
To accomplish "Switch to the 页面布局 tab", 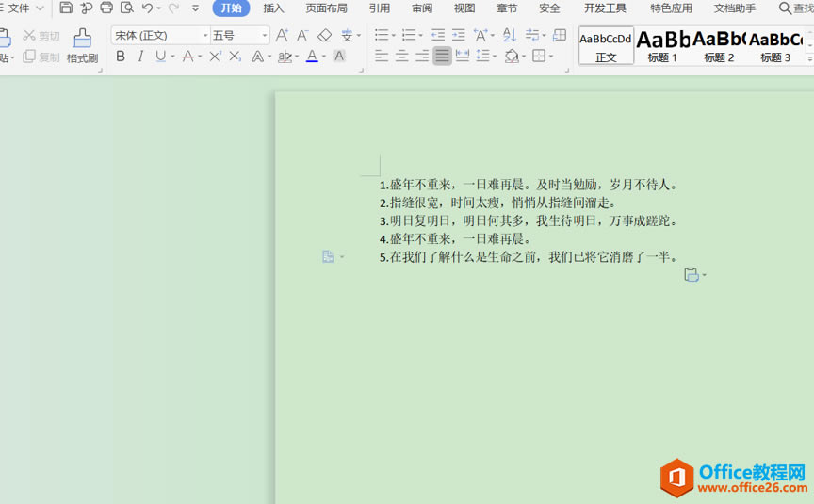I will [327, 8].
